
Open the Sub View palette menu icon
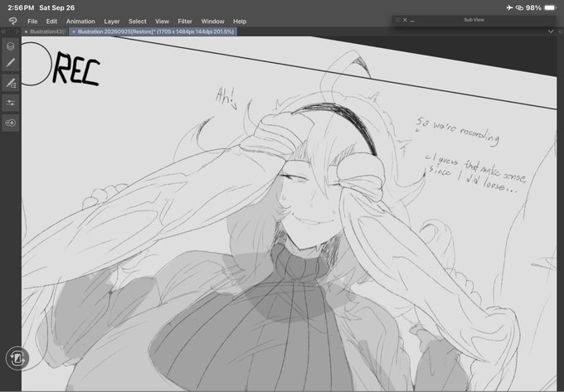pos(397,20)
